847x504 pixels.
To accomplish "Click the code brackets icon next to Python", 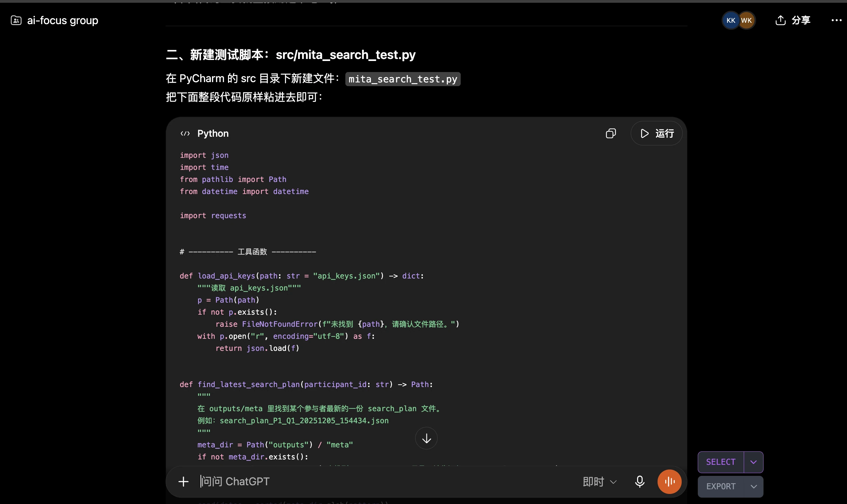I will click(x=185, y=133).
